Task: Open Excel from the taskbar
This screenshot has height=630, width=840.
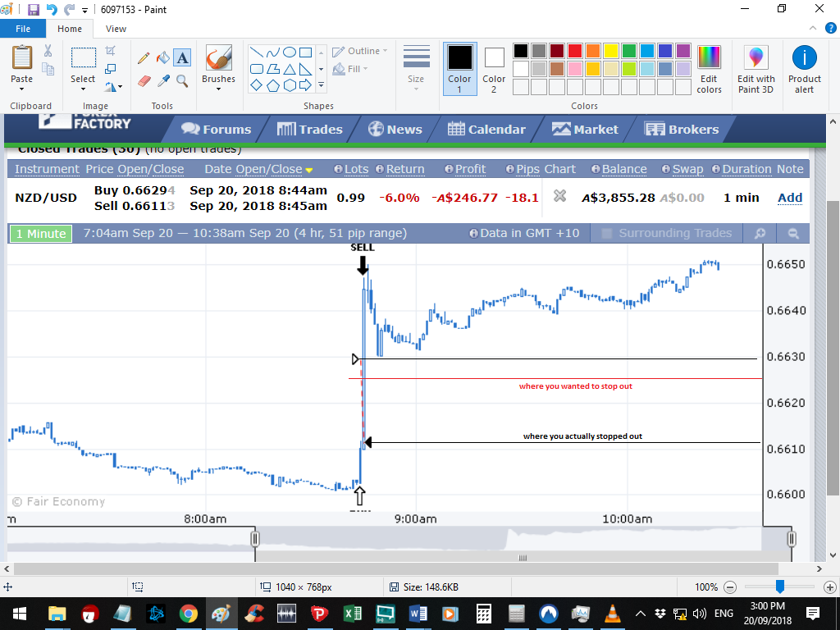Action: [x=352, y=614]
